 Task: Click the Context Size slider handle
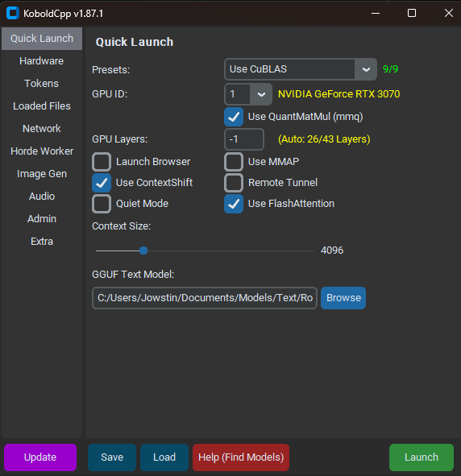(143, 250)
